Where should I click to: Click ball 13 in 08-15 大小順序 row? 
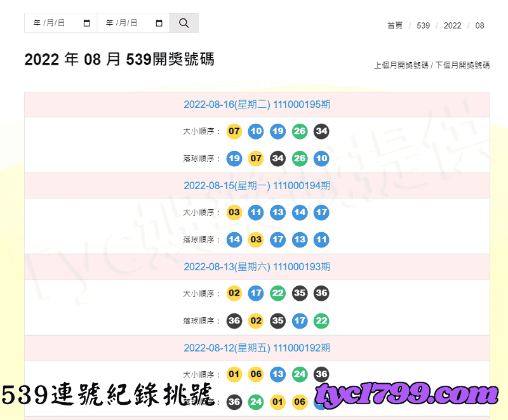pos(277,213)
